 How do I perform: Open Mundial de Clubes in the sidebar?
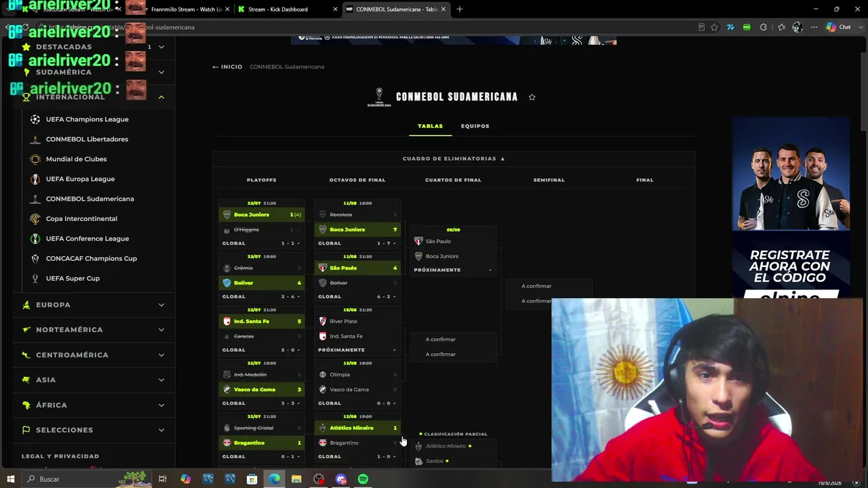76,159
